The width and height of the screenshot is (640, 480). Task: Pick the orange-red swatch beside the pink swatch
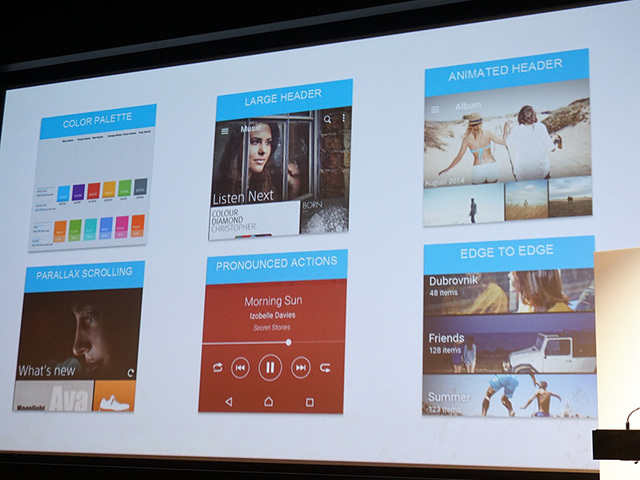pyautogui.click(x=138, y=226)
